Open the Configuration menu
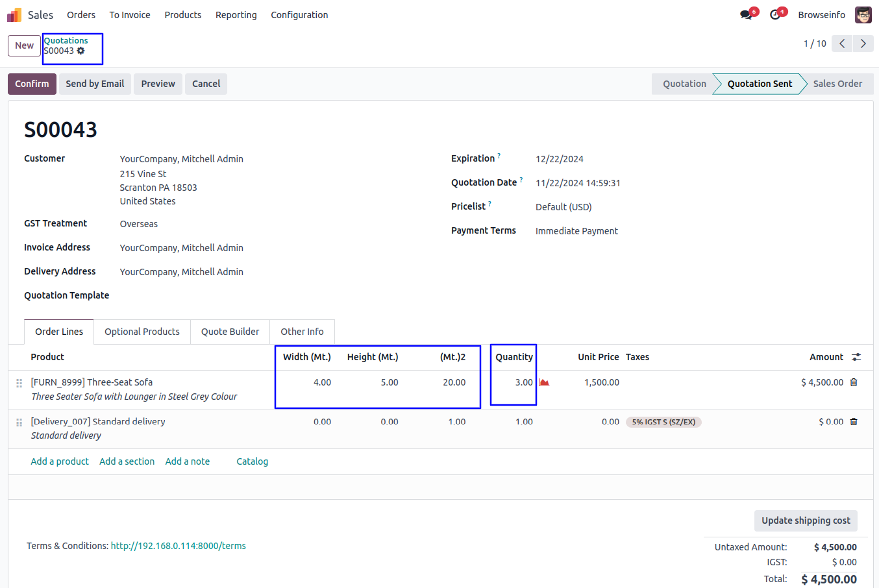Screen dimensions: 879x588 299,15
